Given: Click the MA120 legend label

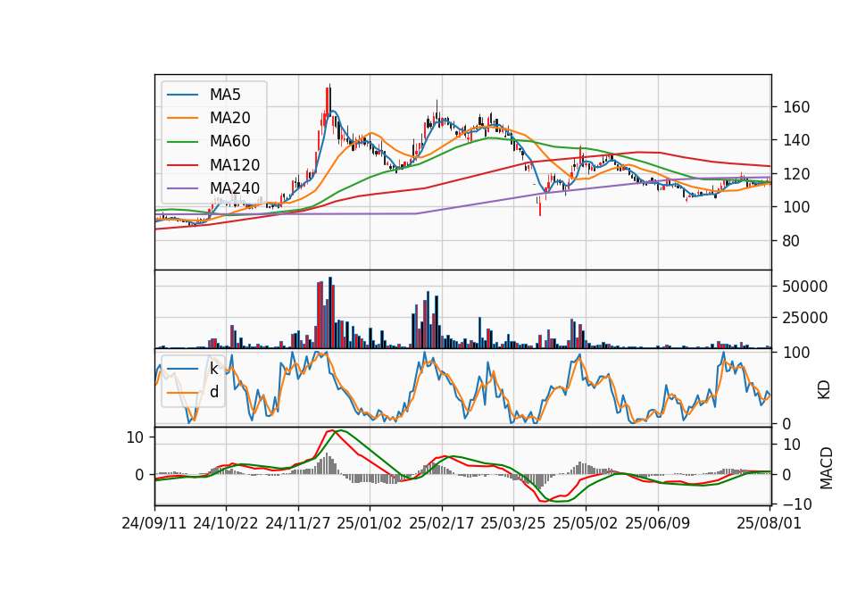Looking at the screenshot, I should [235, 164].
